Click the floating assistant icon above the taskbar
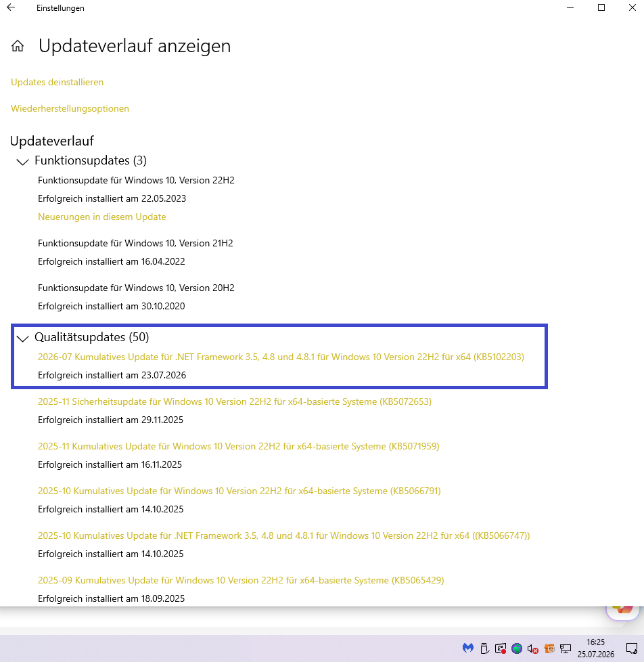Viewport: 644px width, 662px height. click(623, 613)
